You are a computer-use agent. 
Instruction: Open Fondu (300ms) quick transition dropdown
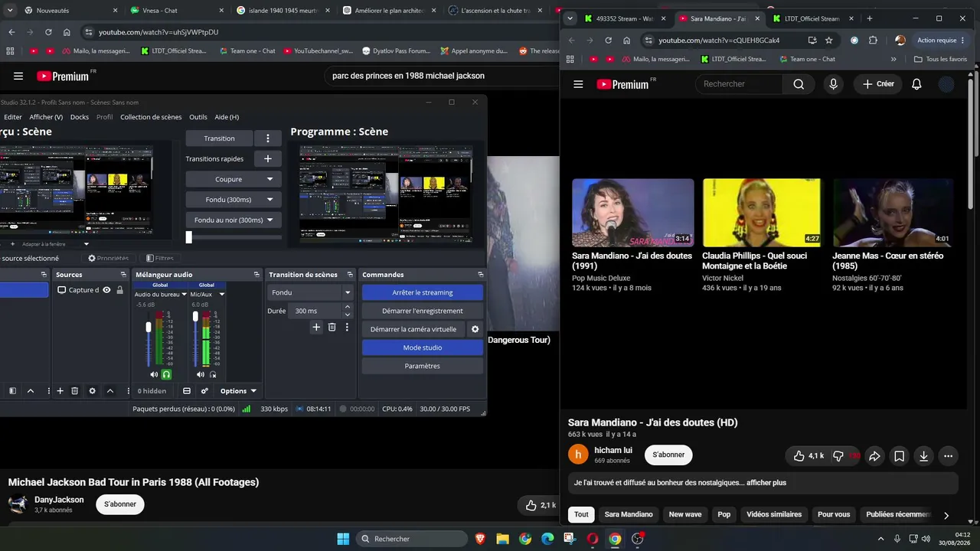(269, 200)
